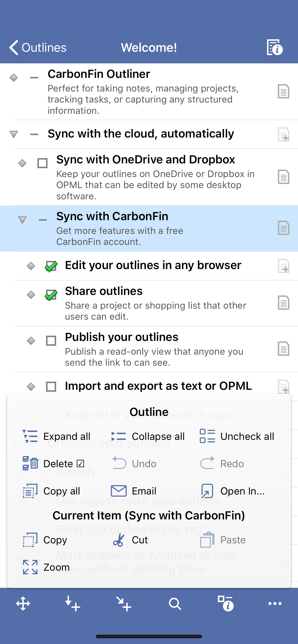Add note to Sync with the cloud row
This screenshot has width=298, height=644.
click(283, 134)
